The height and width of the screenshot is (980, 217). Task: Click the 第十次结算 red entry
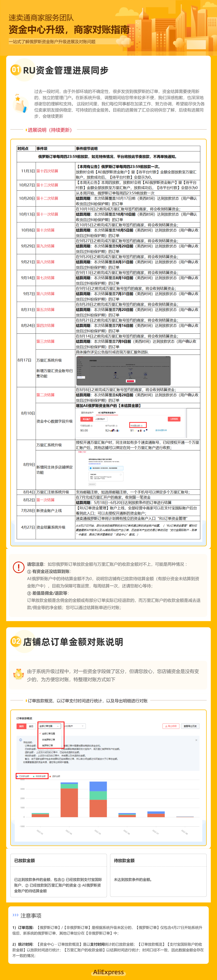point(45,230)
